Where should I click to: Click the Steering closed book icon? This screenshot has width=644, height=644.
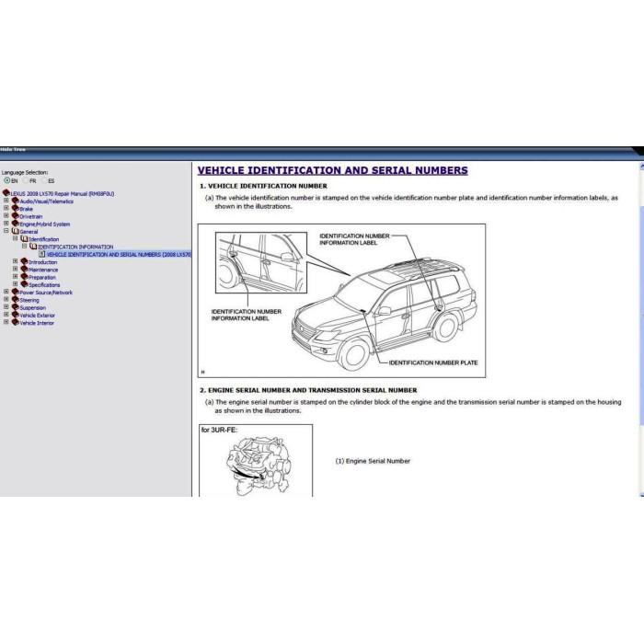[16, 299]
